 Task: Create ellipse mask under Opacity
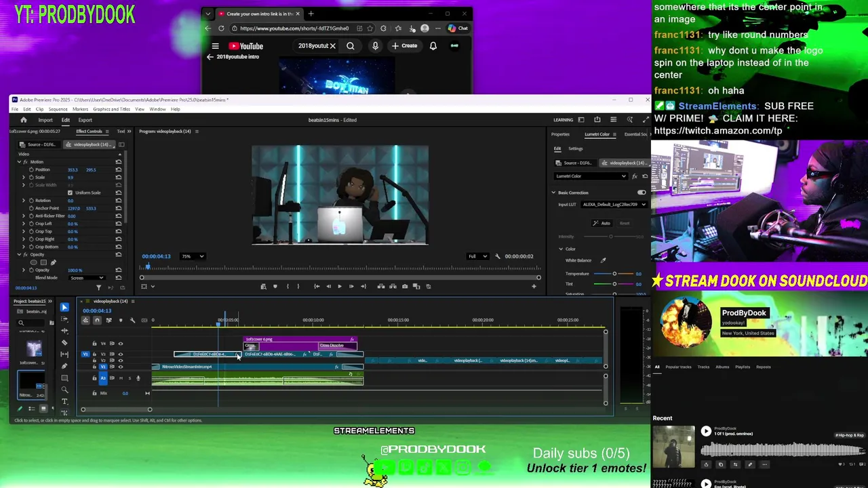[33, 262]
